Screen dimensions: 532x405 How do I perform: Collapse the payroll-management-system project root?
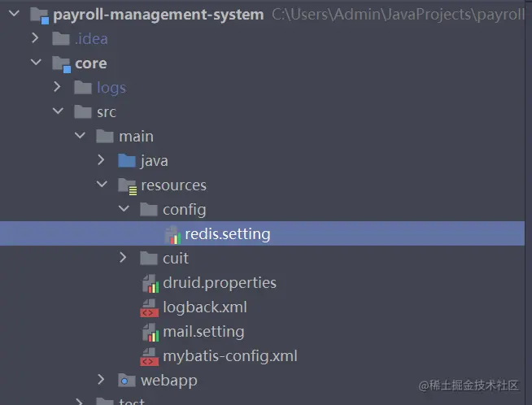click(15, 14)
